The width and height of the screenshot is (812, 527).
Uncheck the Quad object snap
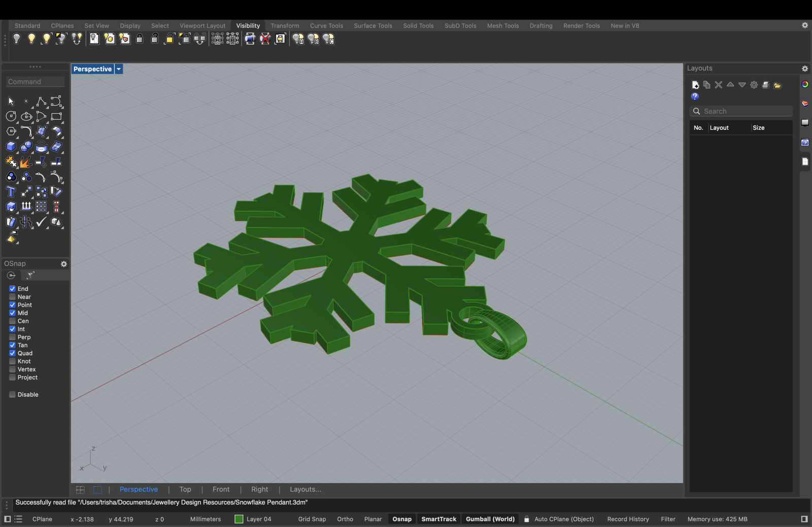[12, 353]
